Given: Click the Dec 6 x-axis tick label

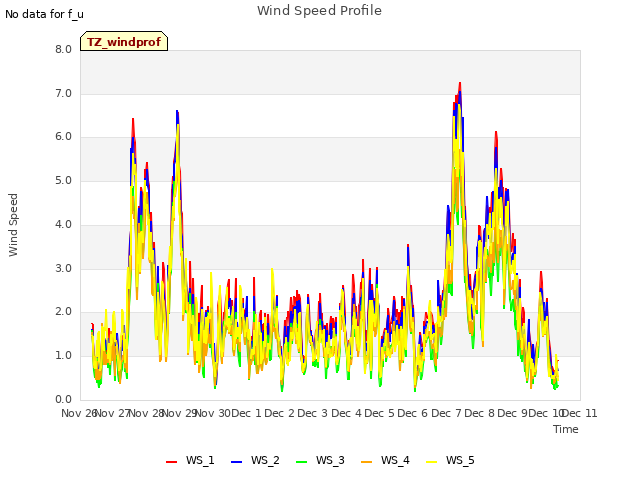Looking at the screenshot, I should (413, 413).
